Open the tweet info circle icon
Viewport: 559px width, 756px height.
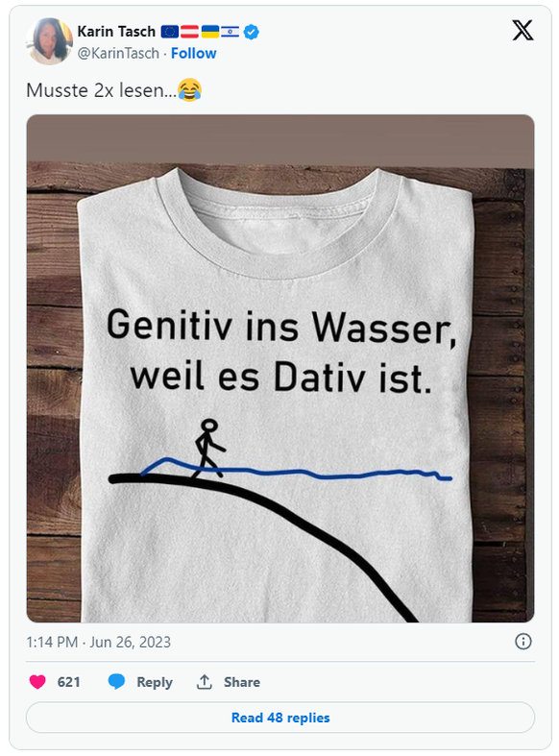coord(523,642)
